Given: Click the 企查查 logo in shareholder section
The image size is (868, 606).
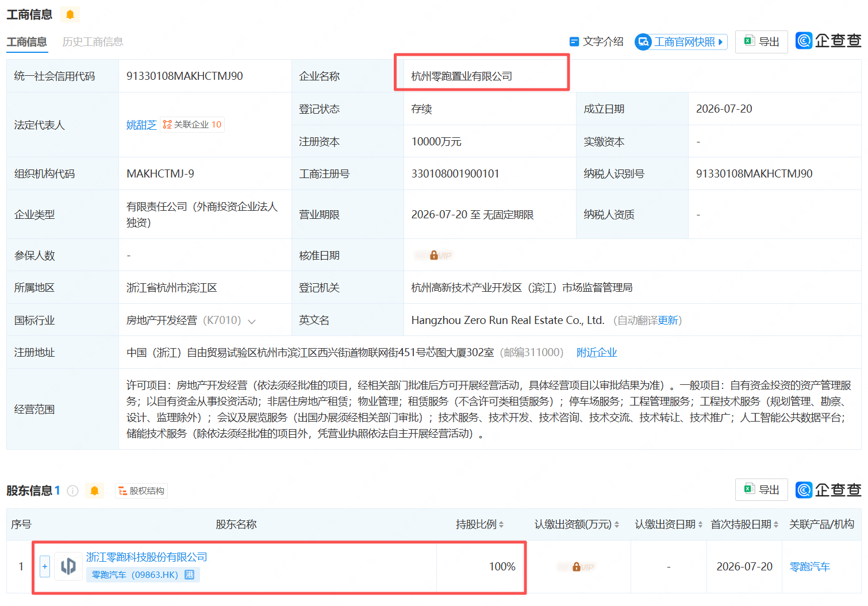Looking at the screenshot, I should click(x=828, y=489).
